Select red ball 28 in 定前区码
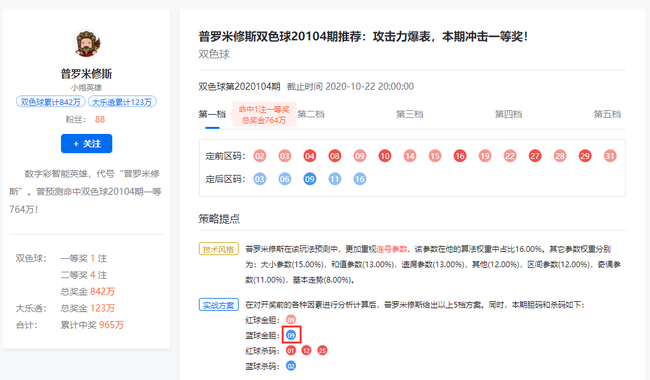This screenshot has width=650, height=380. [560, 156]
